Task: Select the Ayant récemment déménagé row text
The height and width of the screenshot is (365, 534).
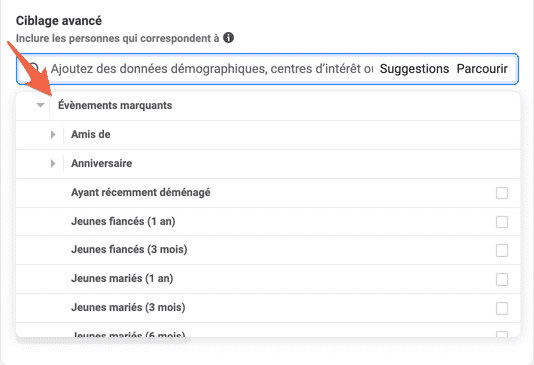Action: point(141,192)
